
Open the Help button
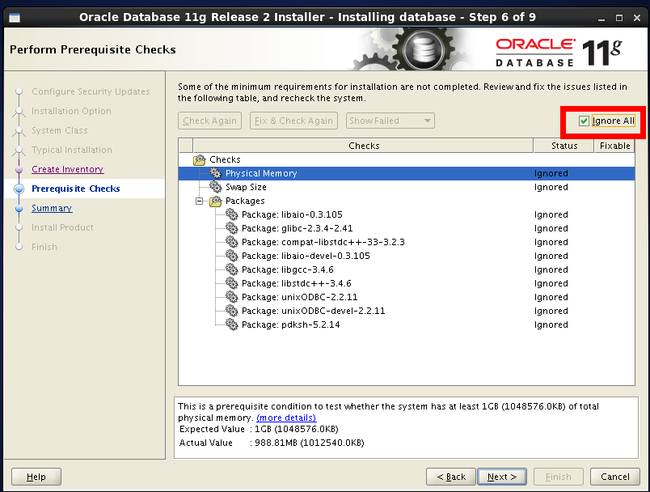tap(36, 477)
